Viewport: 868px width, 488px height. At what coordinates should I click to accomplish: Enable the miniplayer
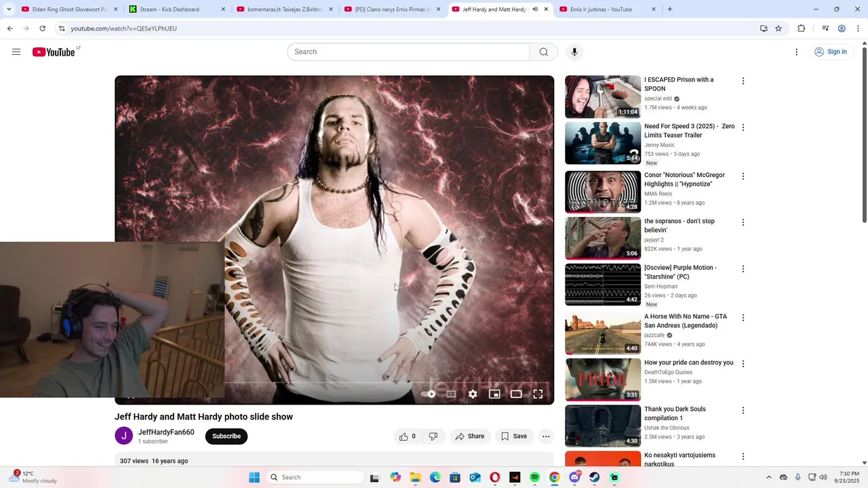click(x=494, y=394)
